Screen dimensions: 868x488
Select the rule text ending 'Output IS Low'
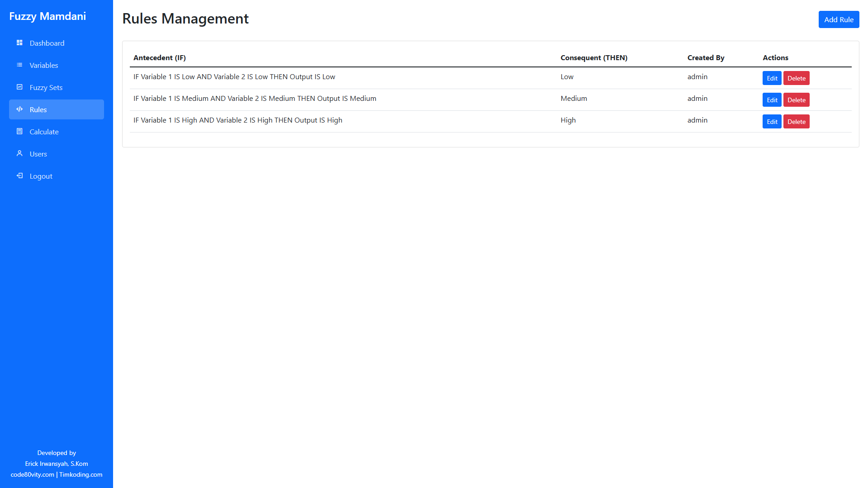234,76
